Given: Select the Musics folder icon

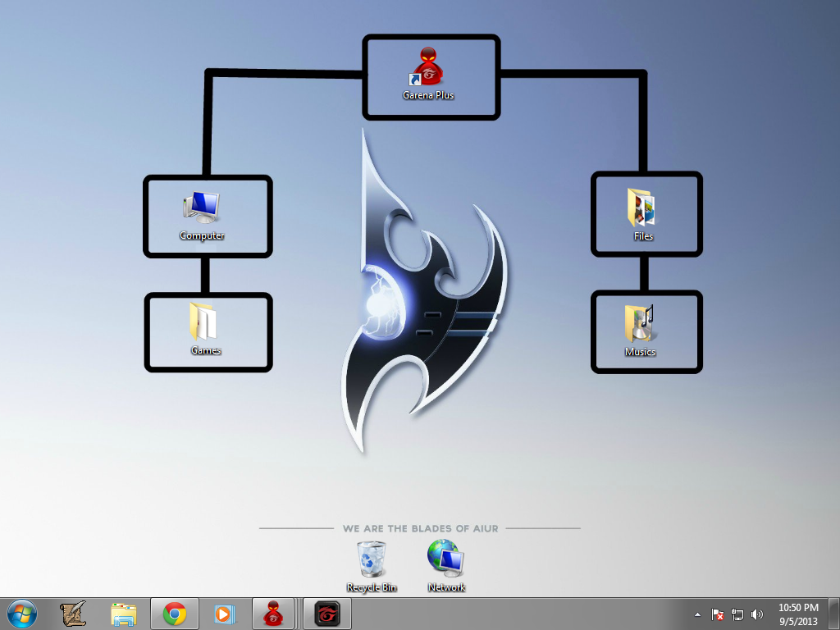Looking at the screenshot, I should [x=640, y=331].
